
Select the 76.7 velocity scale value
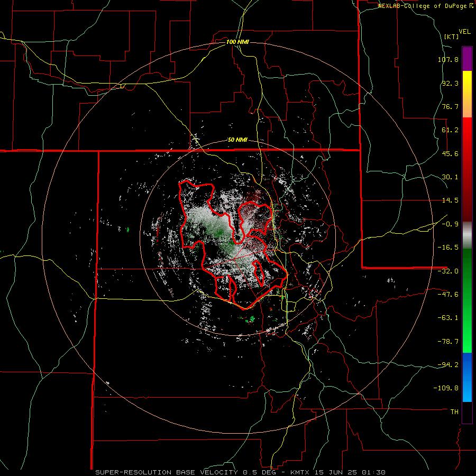(x=450, y=106)
